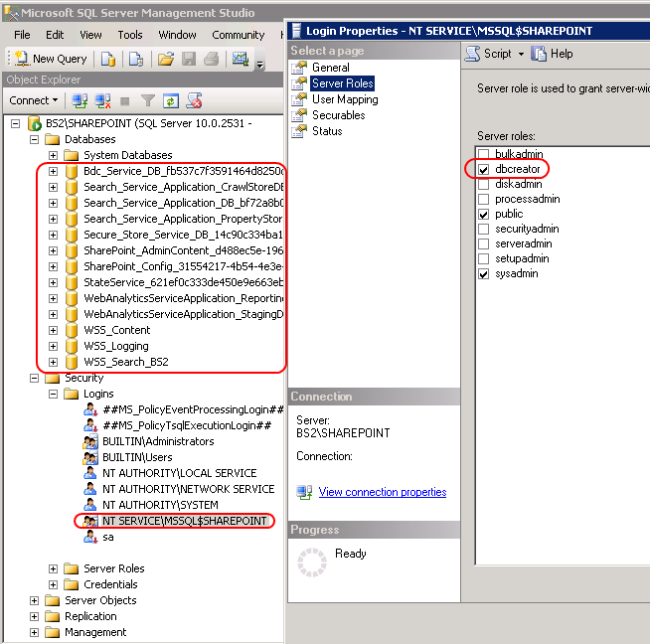Toggle the sysadmin role checkbox
The image size is (650, 644).
[484, 273]
